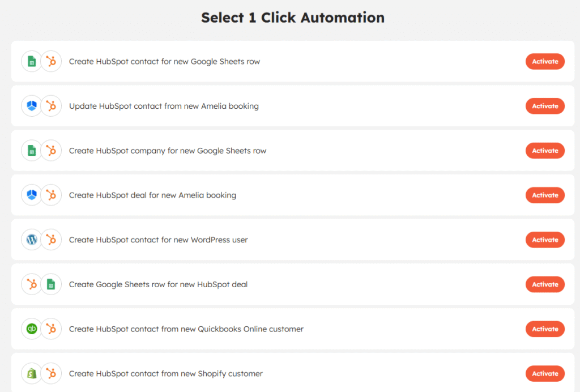580x392 pixels.
Task: Click Amelia icon in Create HubSpot deal row
Action: pos(32,195)
